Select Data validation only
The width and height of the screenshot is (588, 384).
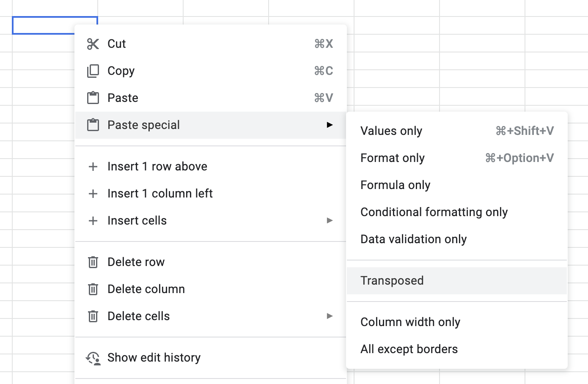point(414,239)
